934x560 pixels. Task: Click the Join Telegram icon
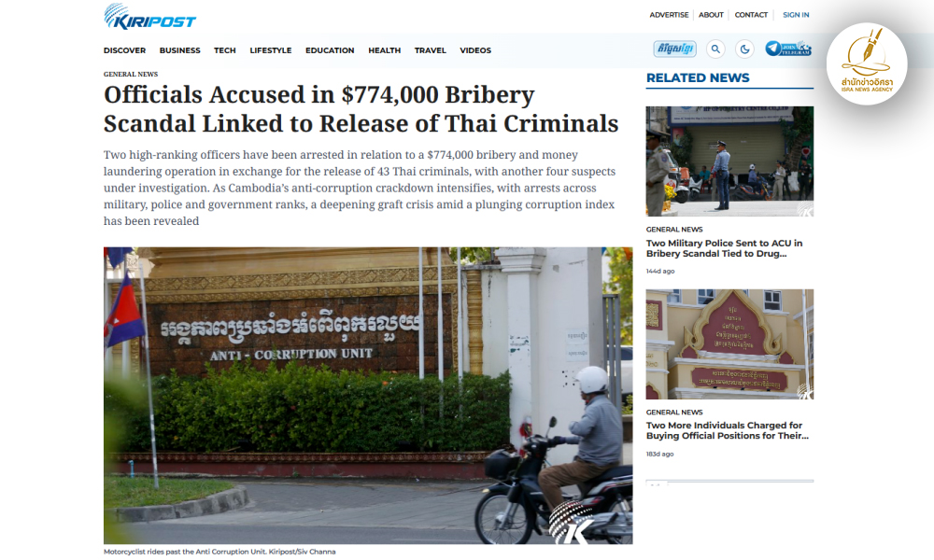788,49
